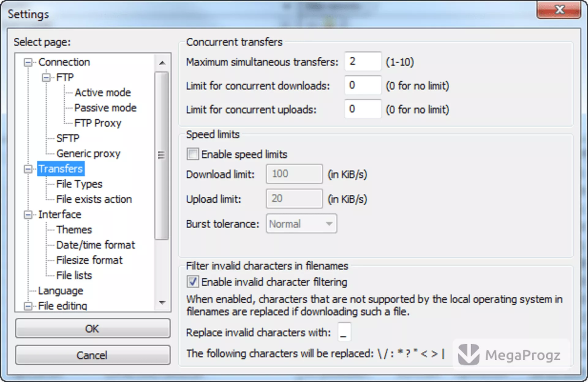Open the Filesize format page
588x382 pixels.
click(x=89, y=260)
